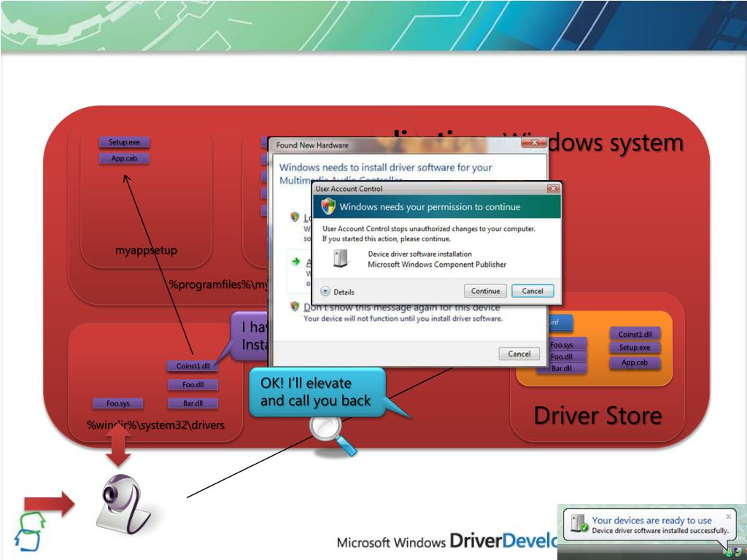Viewport: 747px width, 560px height.
Task: Select the Coinst1.dll block in system32\drivers
Action: tap(193, 366)
